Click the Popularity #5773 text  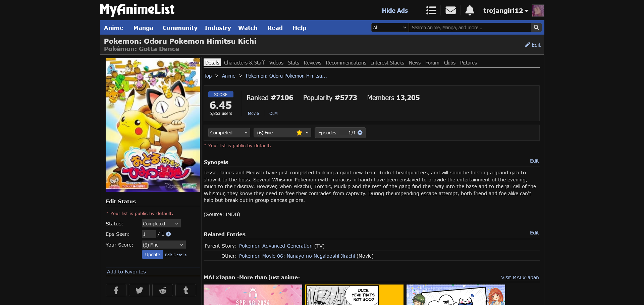(330, 98)
